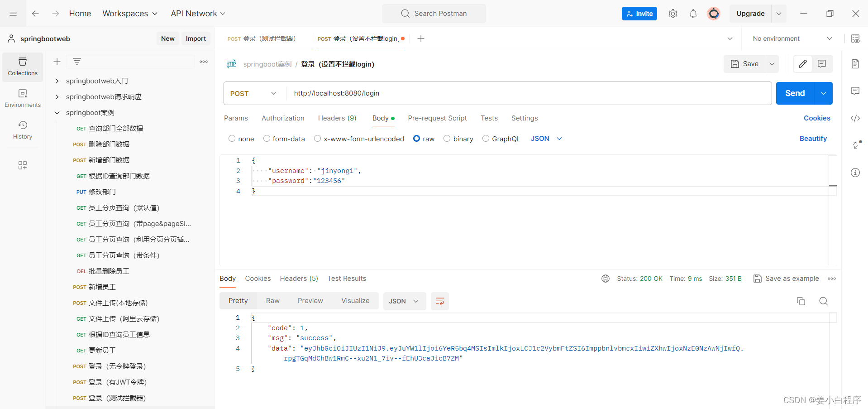Open the History panel
The width and height of the screenshot is (868, 409).
coord(22,130)
